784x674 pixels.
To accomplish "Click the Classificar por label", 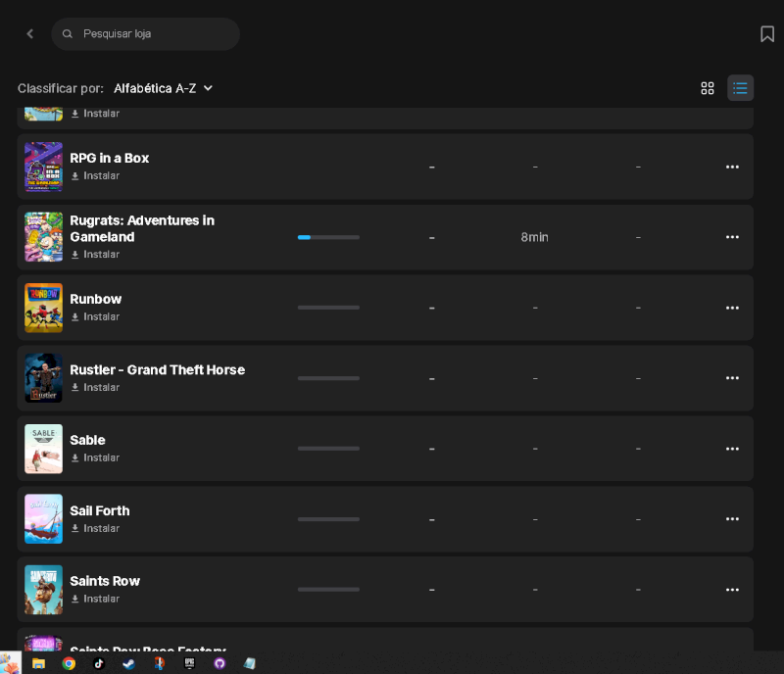I will (x=61, y=88).
